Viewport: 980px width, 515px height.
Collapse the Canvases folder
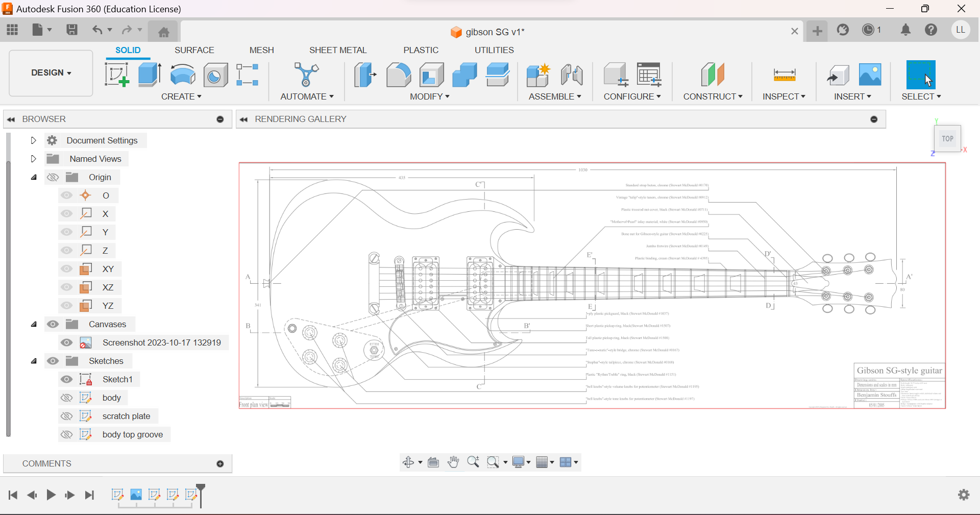tap(34, 324)
